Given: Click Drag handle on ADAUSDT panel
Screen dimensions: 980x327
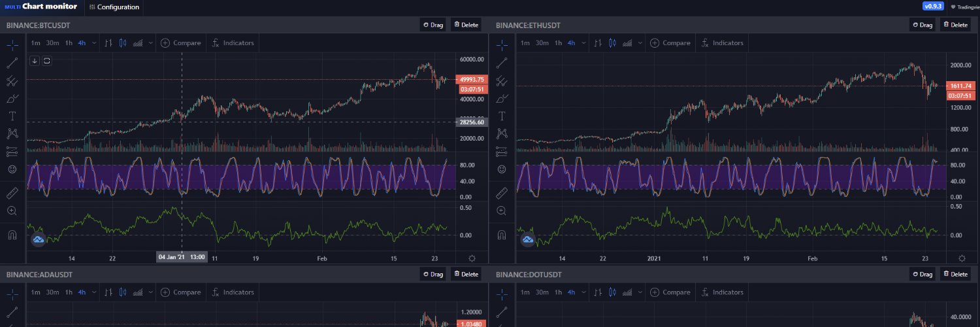Looking at the screenshot, I should pyautogui.click(x=434, y=275).
